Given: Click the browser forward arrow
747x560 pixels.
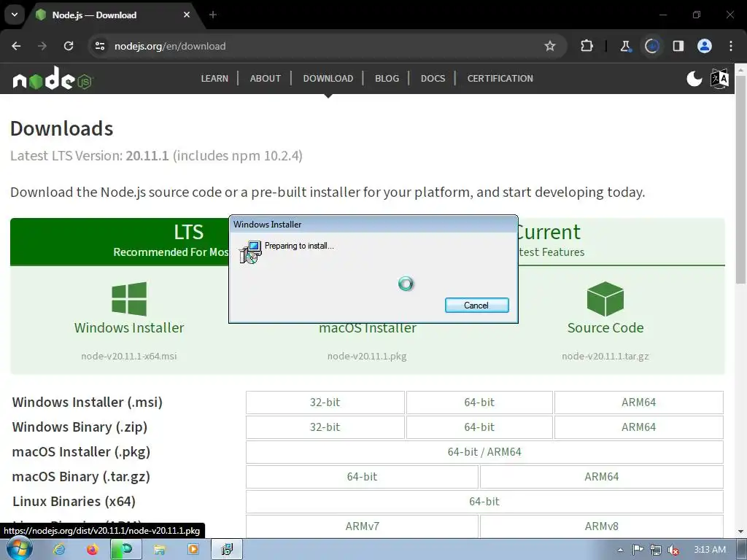Looking at the screenshot, I should click(42, 46).
